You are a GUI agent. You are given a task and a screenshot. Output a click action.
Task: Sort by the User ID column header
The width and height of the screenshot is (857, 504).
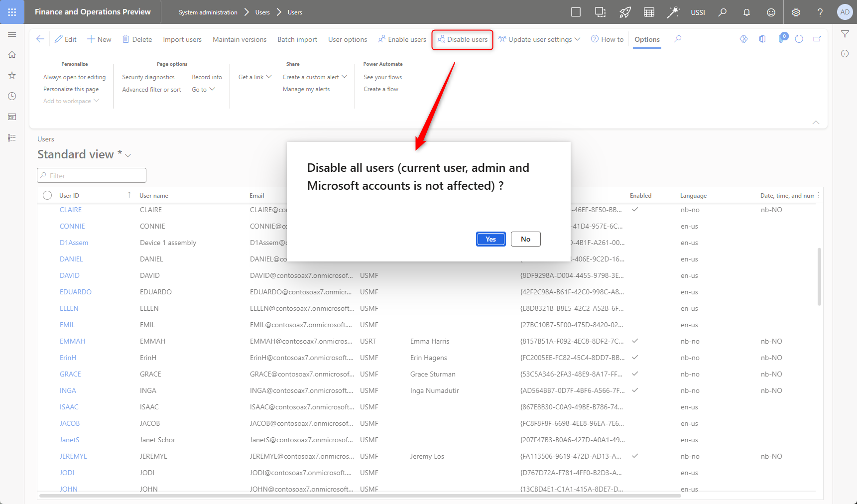69,196
